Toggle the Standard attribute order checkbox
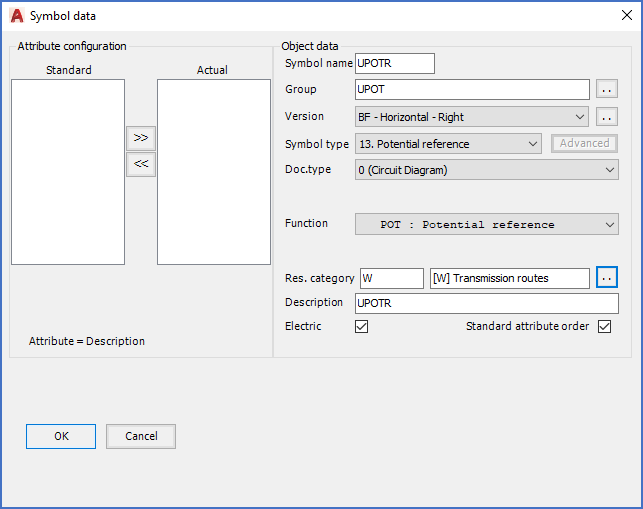Viewport: 643px width, 509px height. pos(604,327)
